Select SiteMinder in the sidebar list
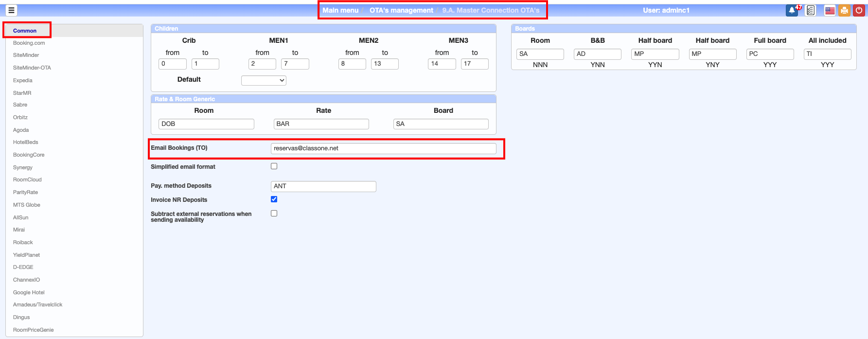Image resolution: width=868 pixels, height=339 pixels. pyautogui.click(x=26, y=55)
